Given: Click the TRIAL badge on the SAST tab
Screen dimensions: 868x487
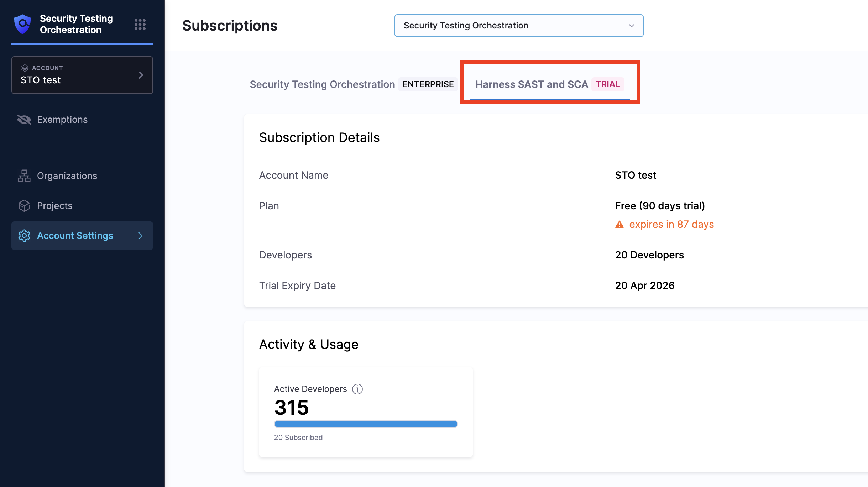Looking at the screenshot, I should pos(608,84).
